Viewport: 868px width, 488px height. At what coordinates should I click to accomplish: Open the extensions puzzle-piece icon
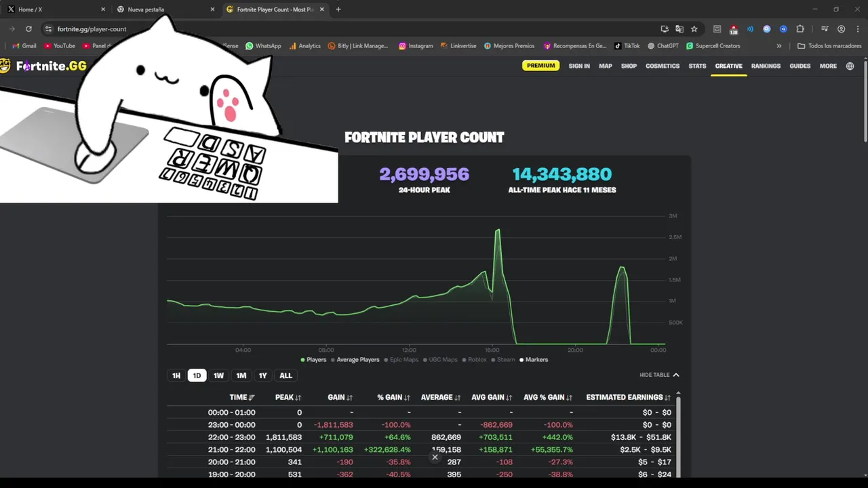point(800,29)
